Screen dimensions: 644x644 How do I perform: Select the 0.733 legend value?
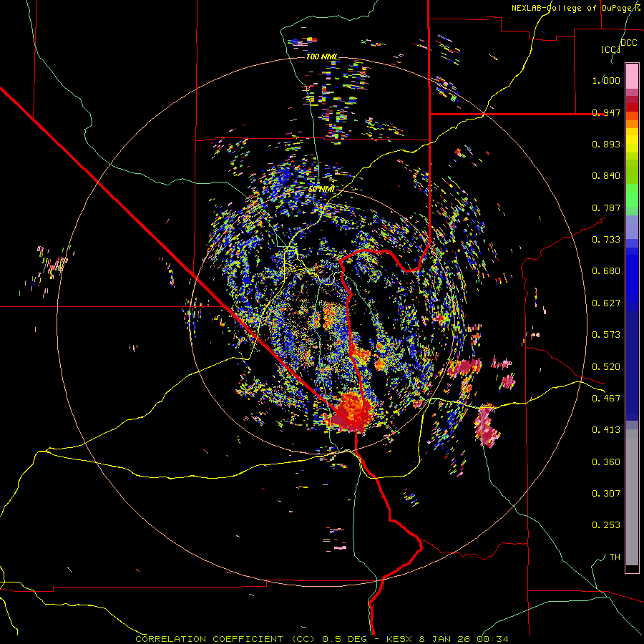pos(606,240)
